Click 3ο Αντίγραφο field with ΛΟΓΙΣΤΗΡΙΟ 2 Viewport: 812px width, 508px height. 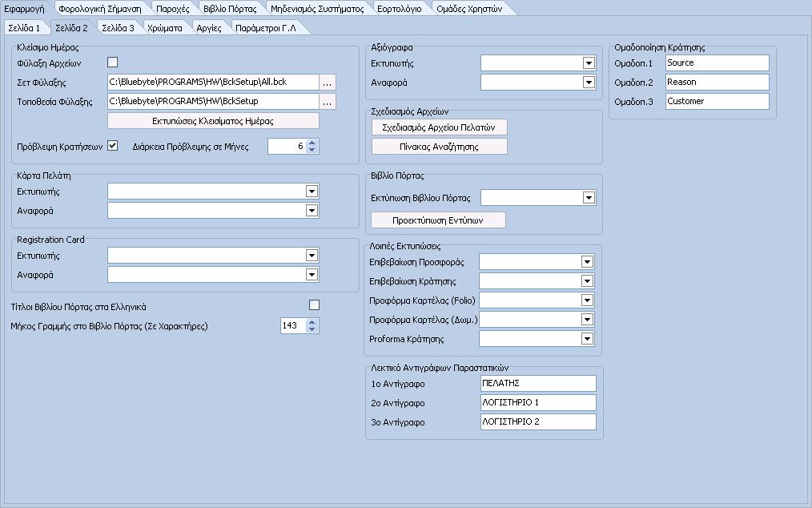tap(539, 421)
